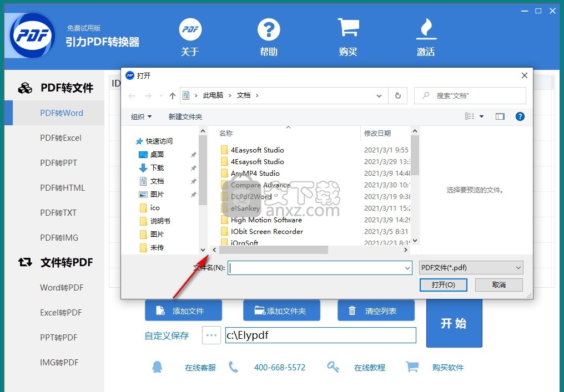The width and height of the screenshot is (564, 392).
Task: Go up one folder level arrow
Action: [173, 96]
